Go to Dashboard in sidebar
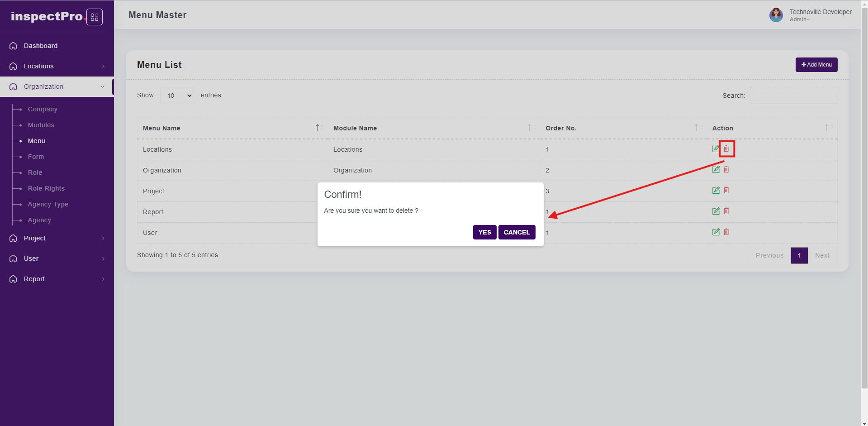The height and width of the screenshot is (426, 868). (x=41, y=46)
